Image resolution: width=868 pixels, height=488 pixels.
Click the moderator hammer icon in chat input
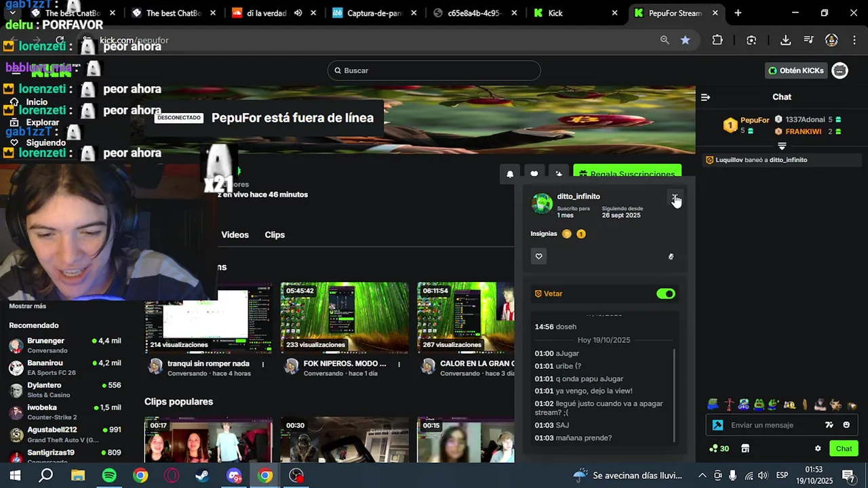click(718, 425)
